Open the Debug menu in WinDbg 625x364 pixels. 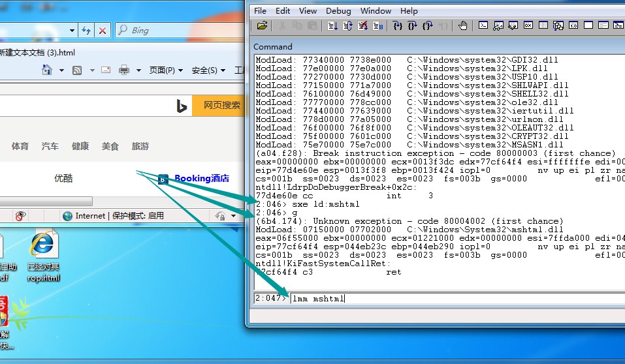[338, 10]
